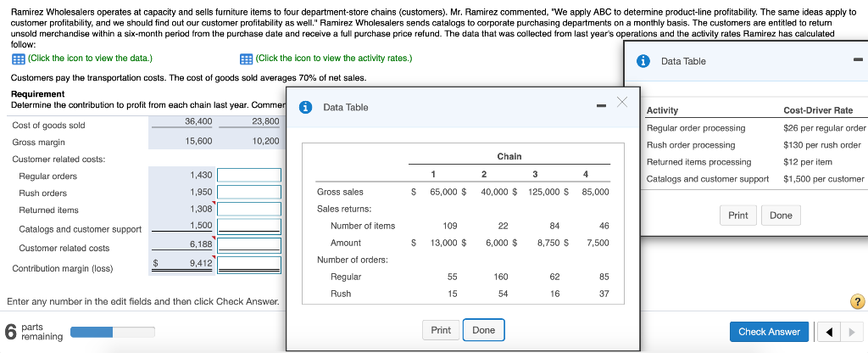Open the activity rates grid icon
The width and height of the screenshot is (868, 353).
tap(247, 59)
